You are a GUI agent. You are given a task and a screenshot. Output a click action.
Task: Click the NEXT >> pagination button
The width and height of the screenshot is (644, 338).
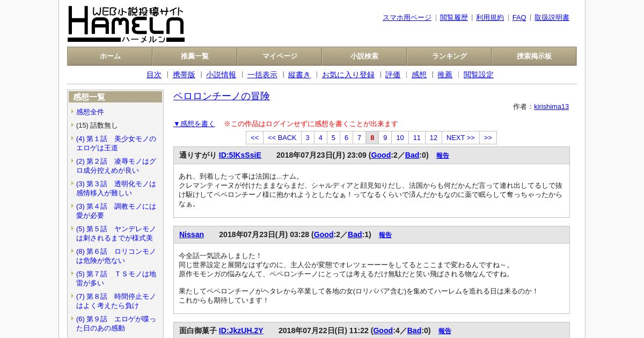[x=461, y=138]
